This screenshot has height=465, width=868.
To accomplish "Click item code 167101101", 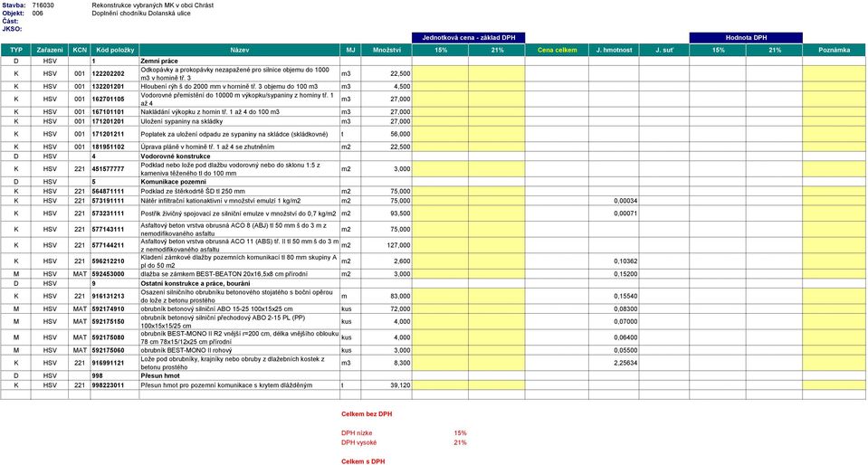I will point(108,112).
